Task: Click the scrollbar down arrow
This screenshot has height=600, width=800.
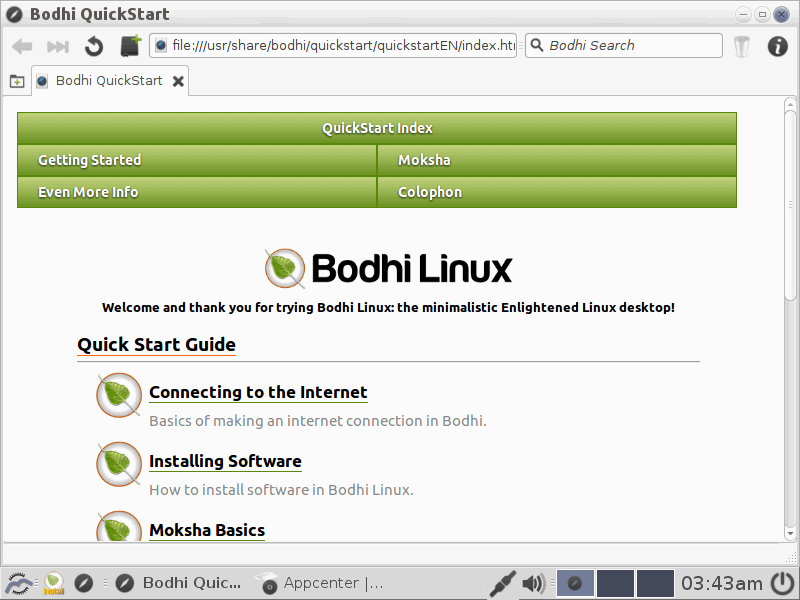Action: (790, 534)
